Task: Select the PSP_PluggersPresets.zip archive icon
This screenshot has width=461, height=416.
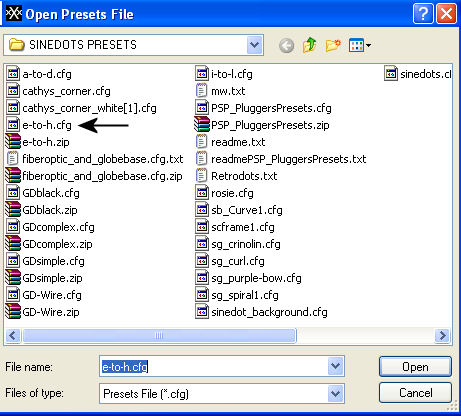Action: [x=202, y=124]
